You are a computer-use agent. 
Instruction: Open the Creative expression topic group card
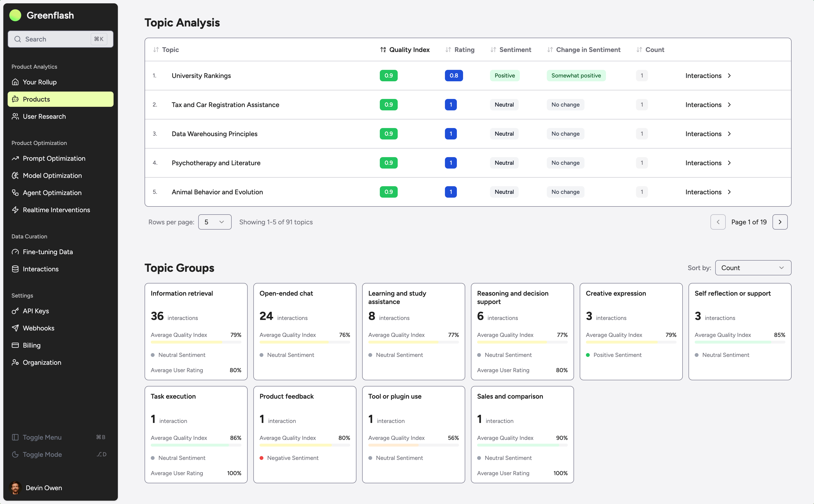coord(631,331)
